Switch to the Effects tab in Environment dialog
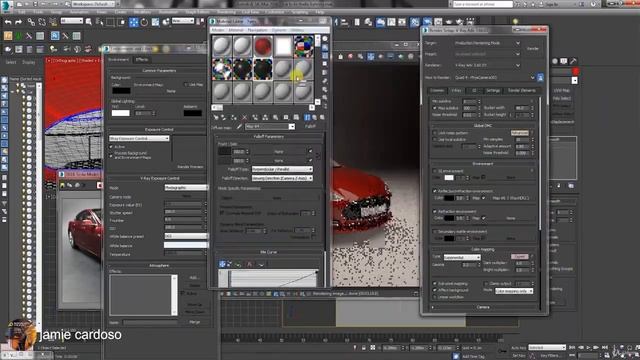 (142, 60)
